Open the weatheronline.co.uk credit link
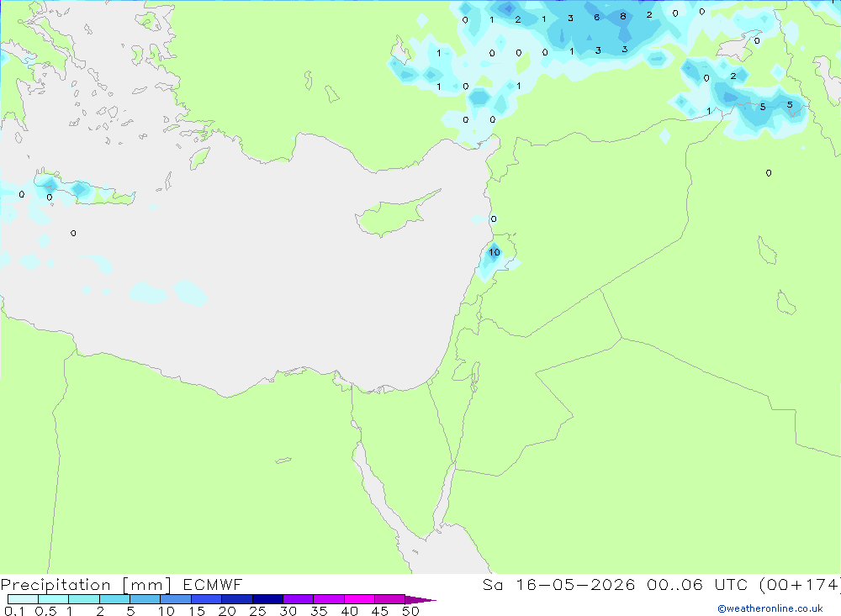The height and width of the screenshot is (616, 841). (770, 608)
